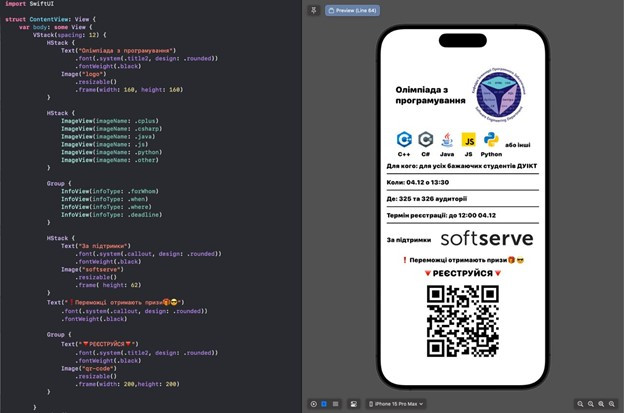Click 'ImageView(imageName: .java)' code line
This screenshot has width=624, height=413.
(108, 136)
